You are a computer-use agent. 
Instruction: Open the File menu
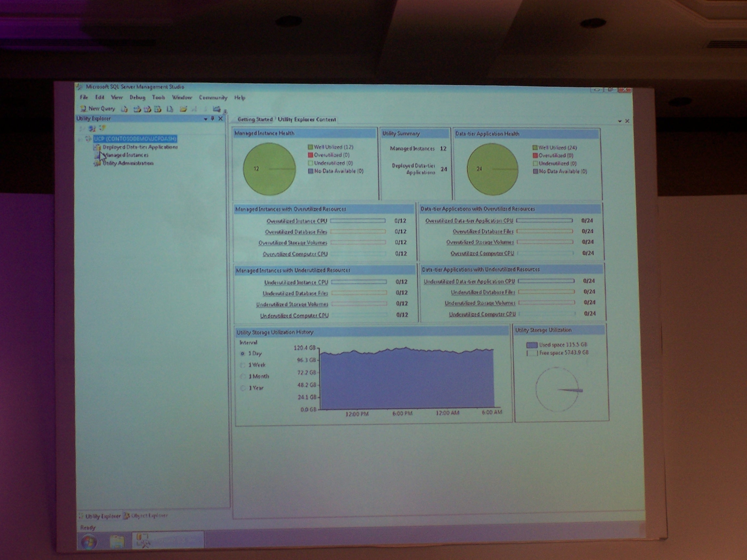click(84, 97)
